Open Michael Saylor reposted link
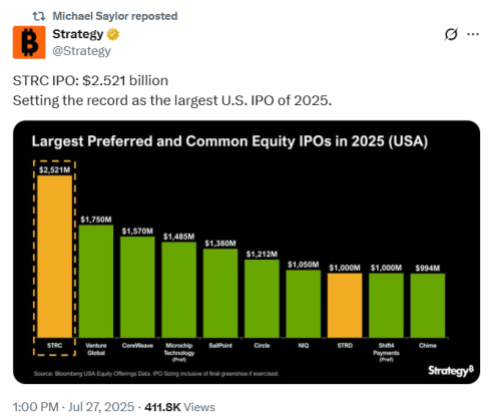Viewport: 494px width, 420px height. click(115, 16)
